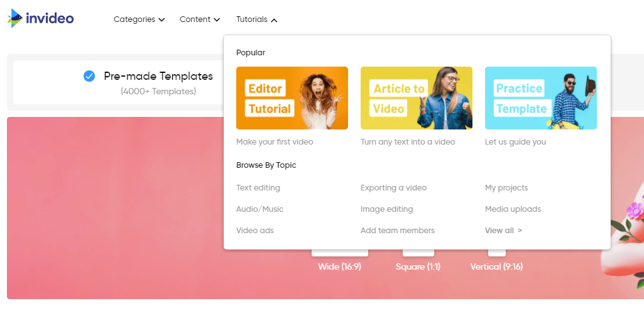
Task: Browse the Audio/Music topic
Action: pos(259,209)
